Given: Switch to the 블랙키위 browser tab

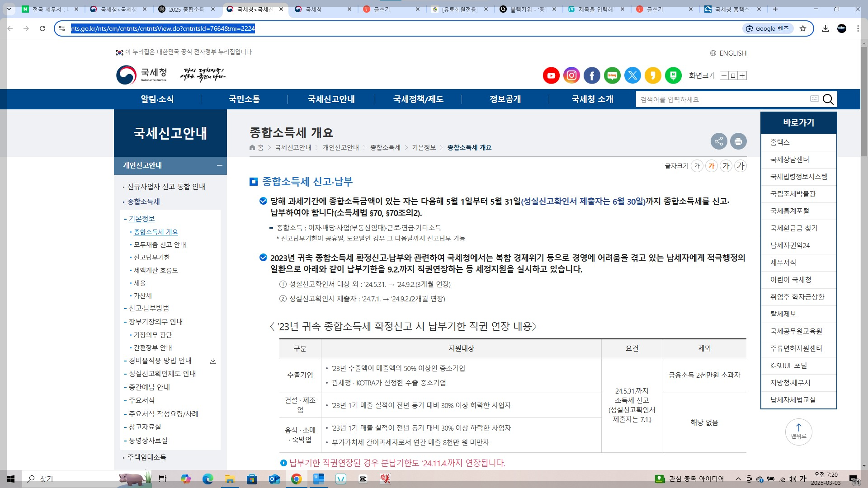Looking at the screenshot, I should [x=528, y=9].
